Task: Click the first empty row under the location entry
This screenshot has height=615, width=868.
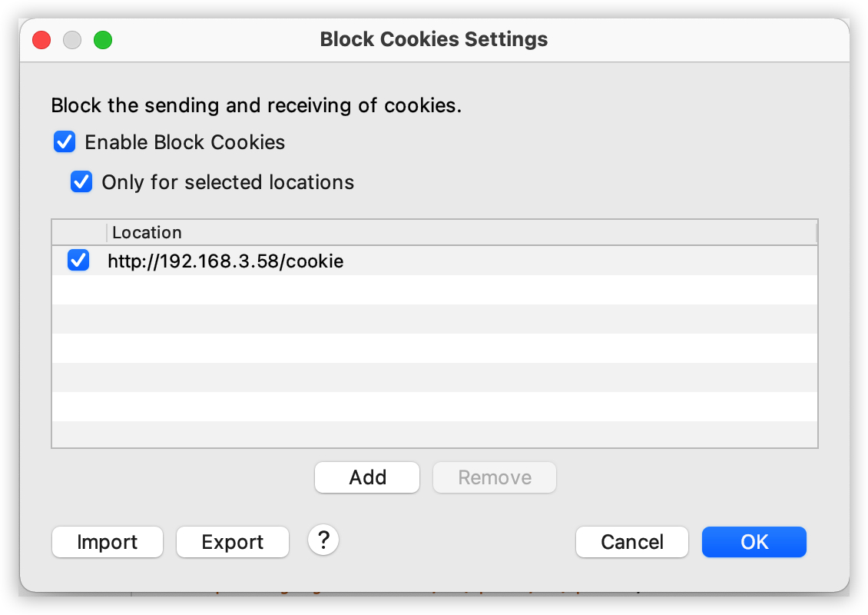Action: [434, 290]
